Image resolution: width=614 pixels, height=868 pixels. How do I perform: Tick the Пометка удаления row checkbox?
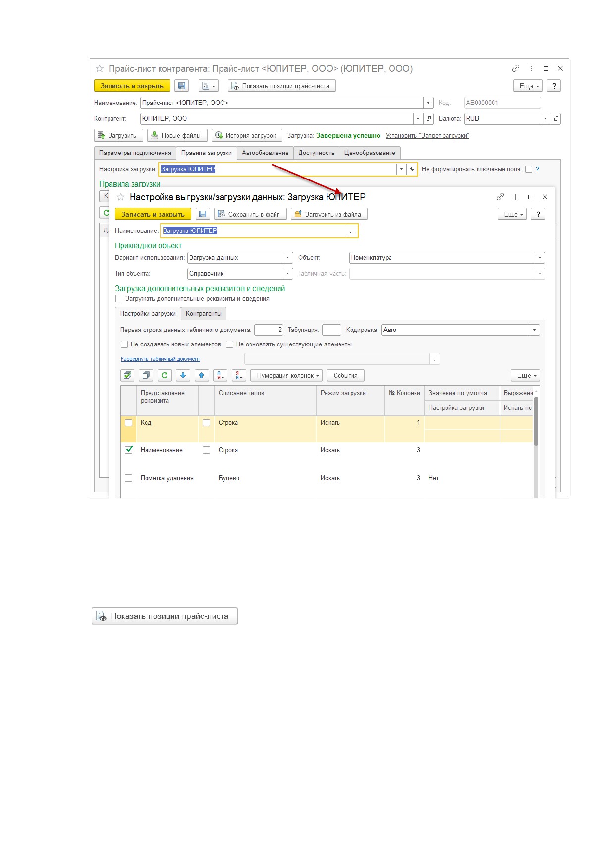coord(129,478)
